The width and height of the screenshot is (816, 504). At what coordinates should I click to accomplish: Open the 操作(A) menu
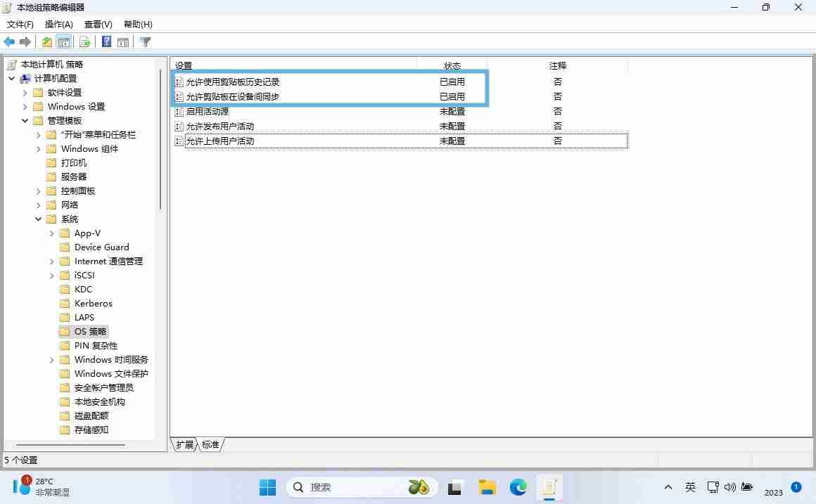click(58, 24)
